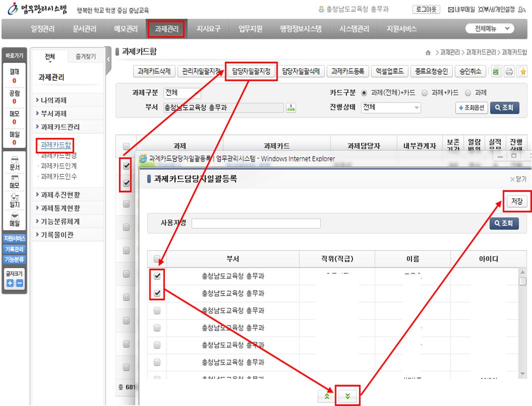The height and width of the screenshot is (406, 532).
Task: Expand the 조회옵션 search options
Action: coord(471,108)
